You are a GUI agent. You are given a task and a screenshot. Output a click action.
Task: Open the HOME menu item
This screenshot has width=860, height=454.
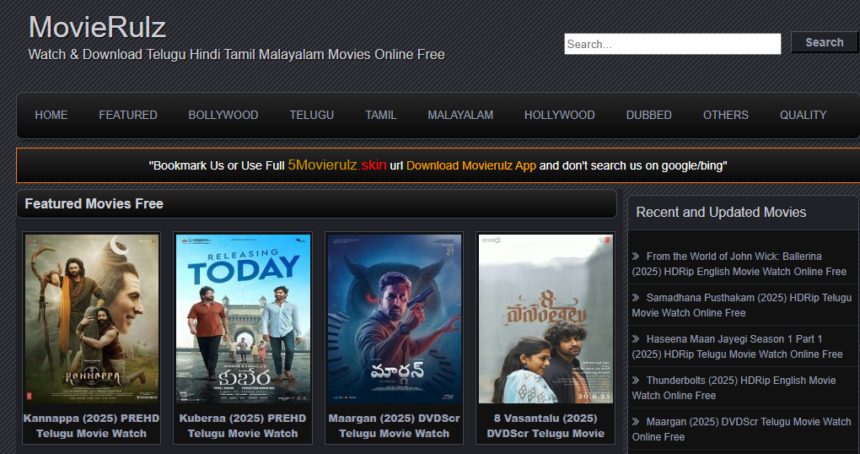pos(51,115)
